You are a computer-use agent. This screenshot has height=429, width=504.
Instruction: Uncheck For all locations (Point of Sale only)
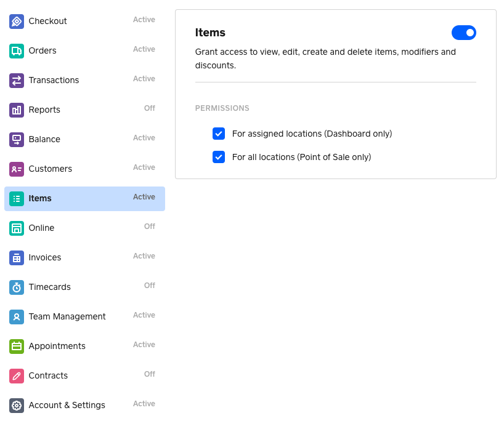(219, 157)
